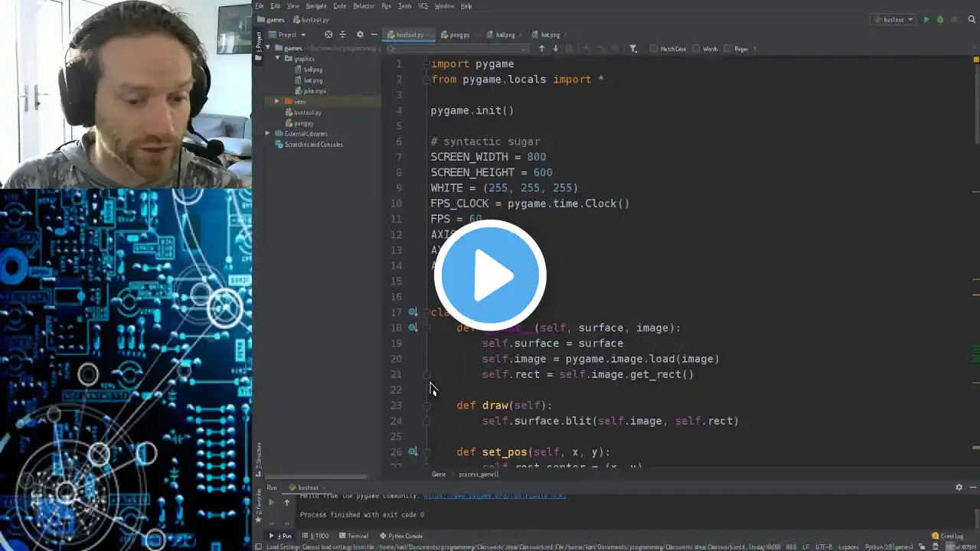This screenshot has height=551, width=980.
Task: Go to previous search occurrence arrow
Action: [542, 49]
